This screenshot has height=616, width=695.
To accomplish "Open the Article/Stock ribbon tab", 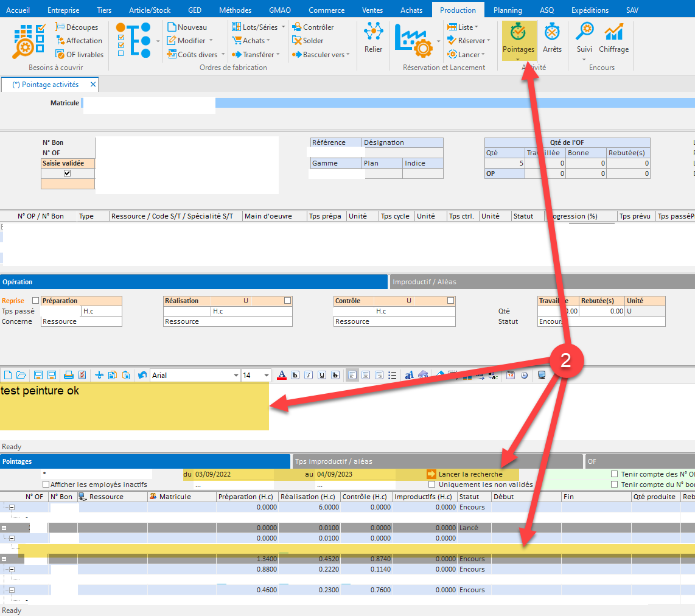I will pos(150,10).
